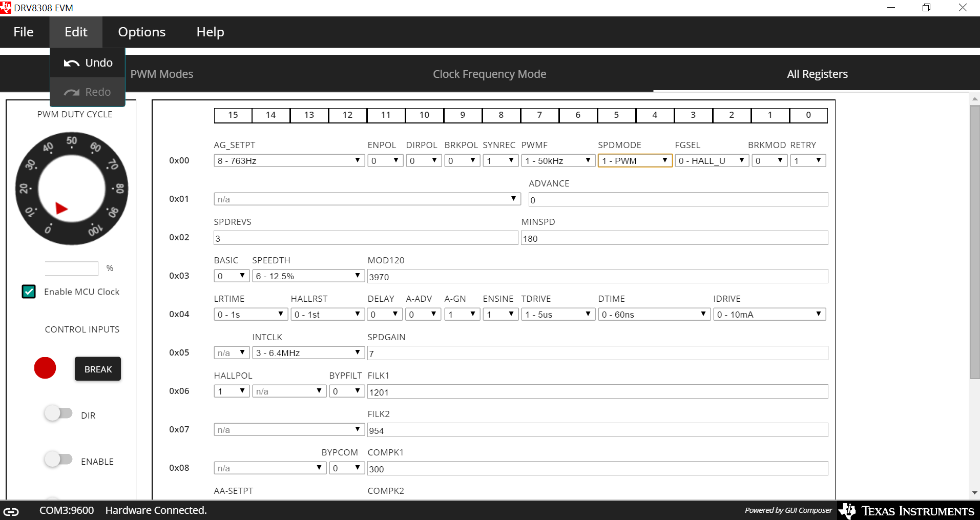980x520 pixels.
Task: Open the DTIME 60ns dropdown
Action: click(x=654, y=314)
